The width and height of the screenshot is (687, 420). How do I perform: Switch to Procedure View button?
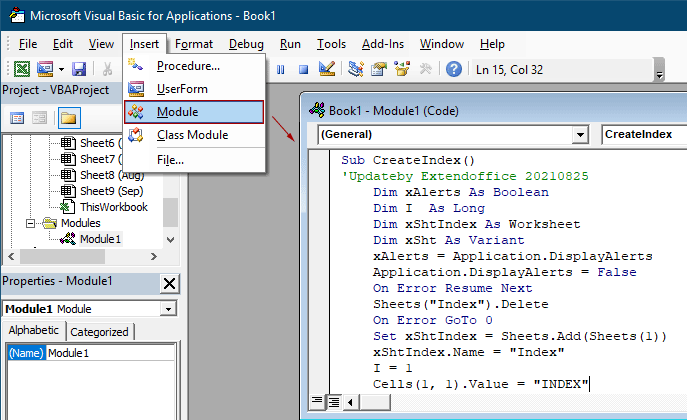317,401
